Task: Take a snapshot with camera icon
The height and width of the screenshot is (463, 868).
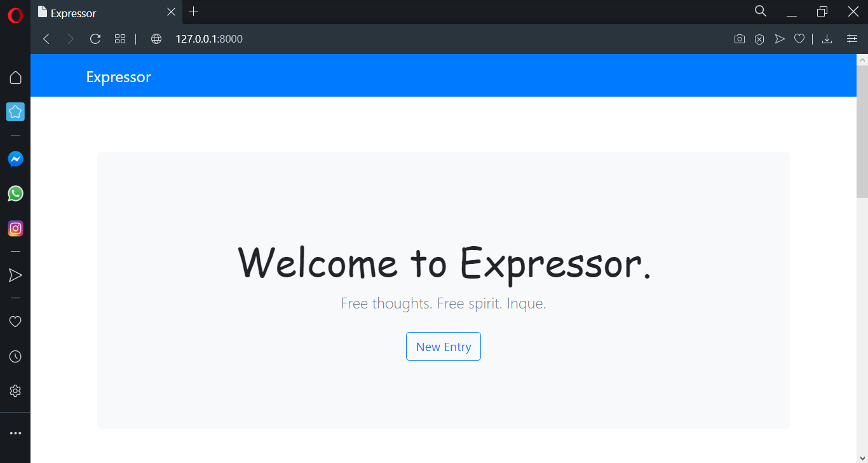Action: (739, 39)
